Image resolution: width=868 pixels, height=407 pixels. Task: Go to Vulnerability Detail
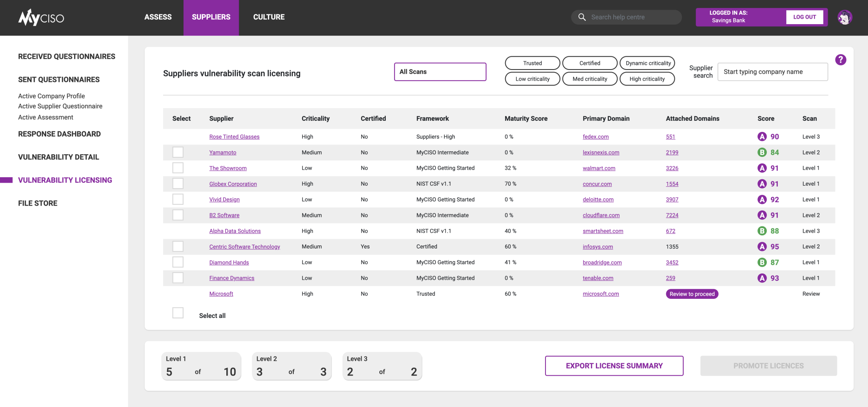click(58, 157)
